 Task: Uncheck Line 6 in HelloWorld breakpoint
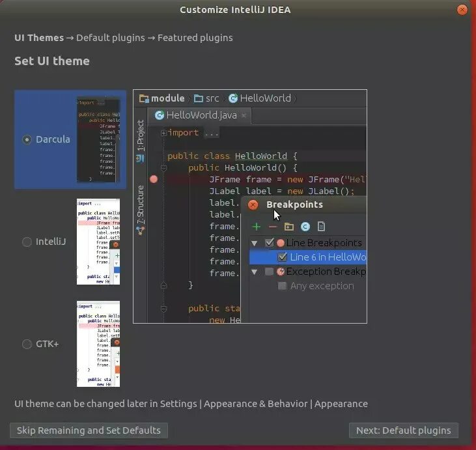282,257
